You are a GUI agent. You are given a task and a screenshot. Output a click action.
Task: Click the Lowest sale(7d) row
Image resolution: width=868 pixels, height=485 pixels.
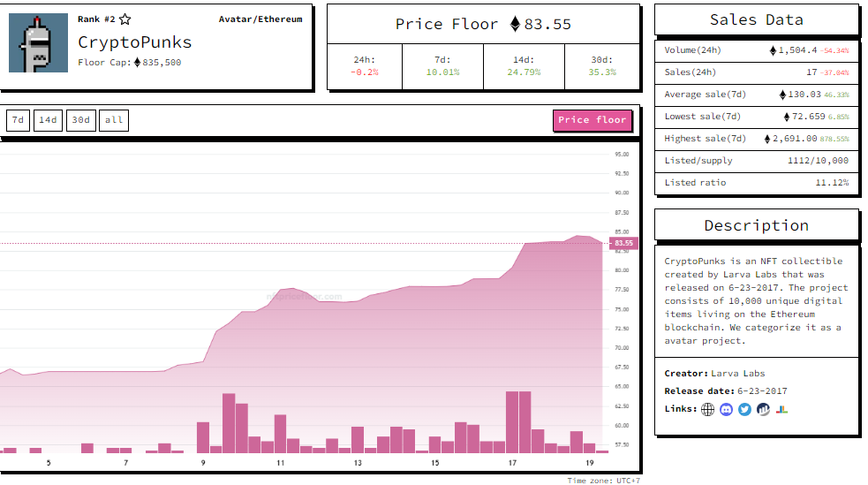756,117
